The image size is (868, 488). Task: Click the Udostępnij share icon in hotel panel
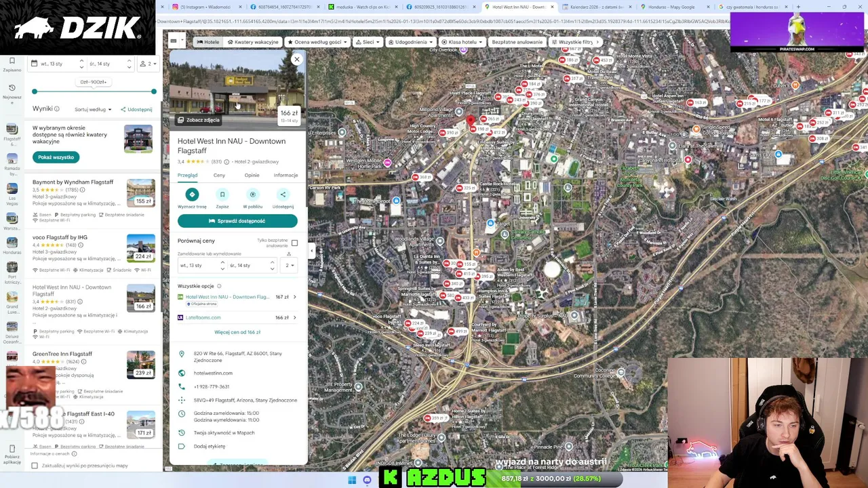283,195
